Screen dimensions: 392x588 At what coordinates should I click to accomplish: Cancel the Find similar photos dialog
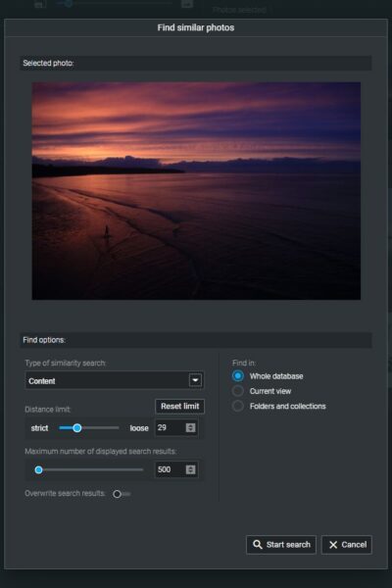pos(347,545)
